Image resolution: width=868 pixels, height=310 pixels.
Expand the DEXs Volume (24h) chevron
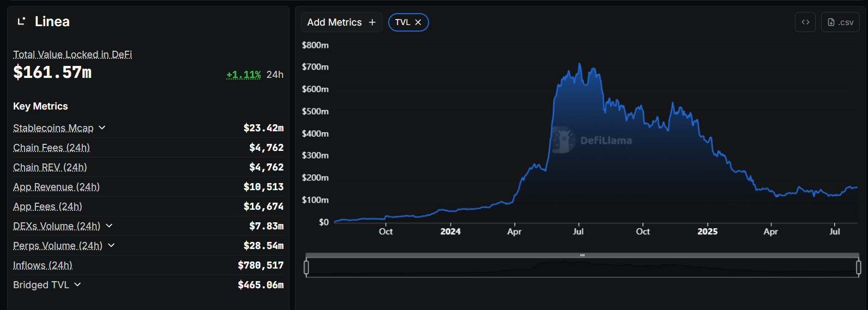[109, 226]
